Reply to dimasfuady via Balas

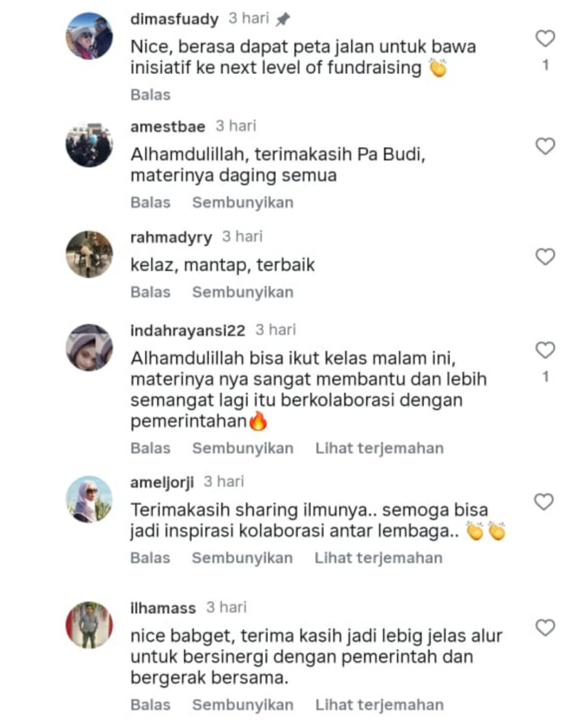(151, 95)
